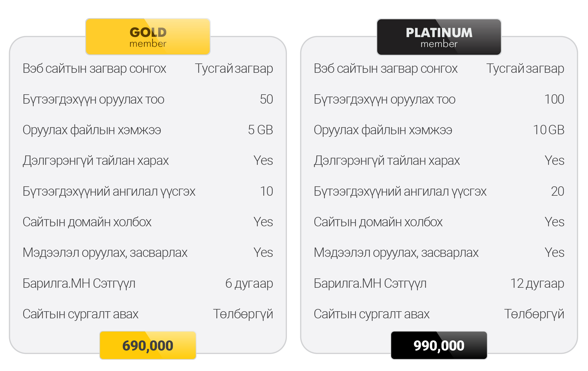
Task: Click the product count value 50
Action: 266,99
